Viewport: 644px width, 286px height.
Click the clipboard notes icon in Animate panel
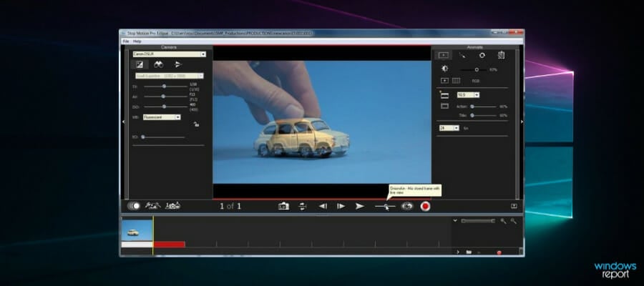(501, 55)
